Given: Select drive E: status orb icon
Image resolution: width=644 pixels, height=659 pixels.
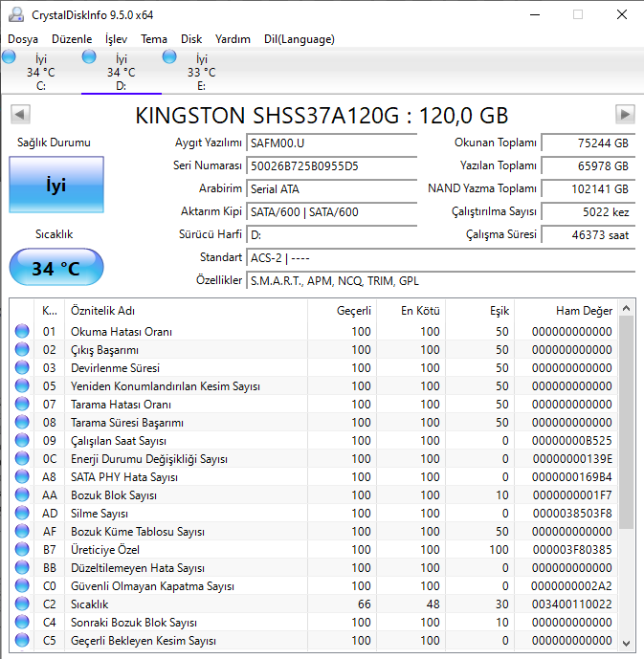Looking at the screenshot, I should pos(170,57).
